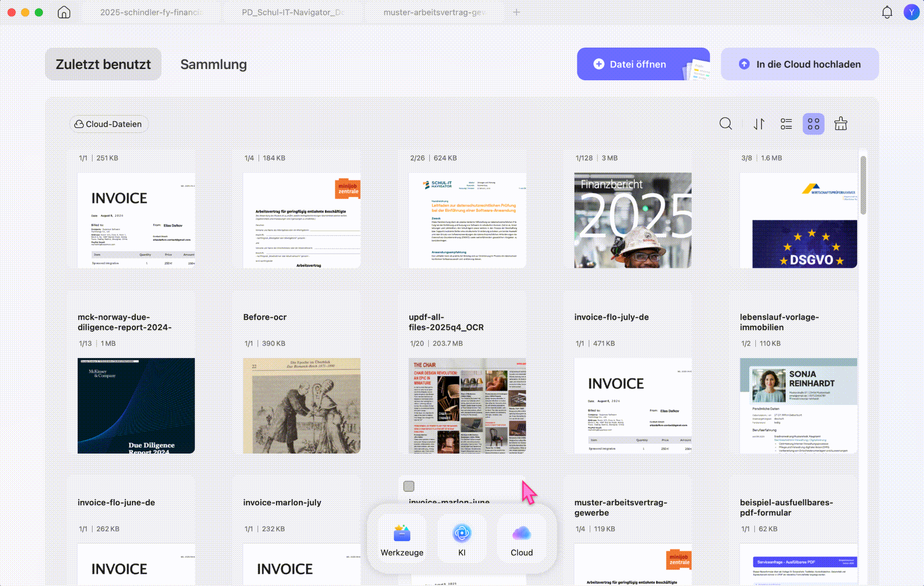
Task: Open The Chair magazine page thumbnail
Action: (467, 405)
